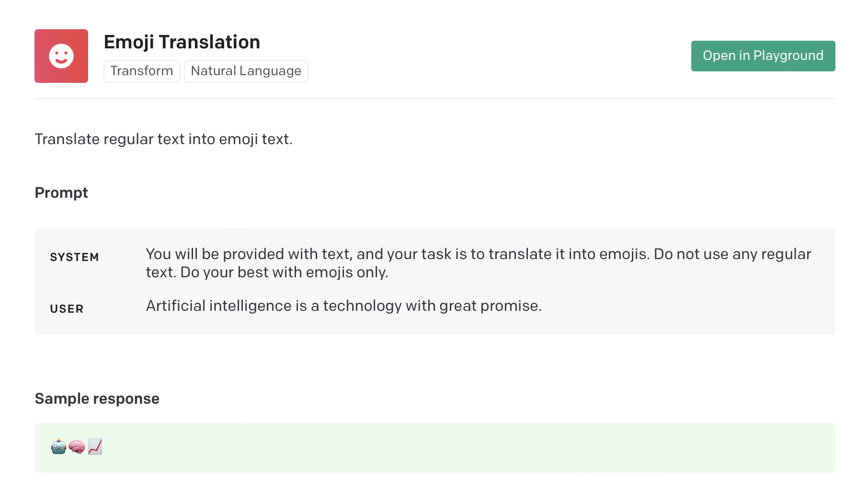Click the red smiley face app icon

pyautogui.click(x=61, y=56)
